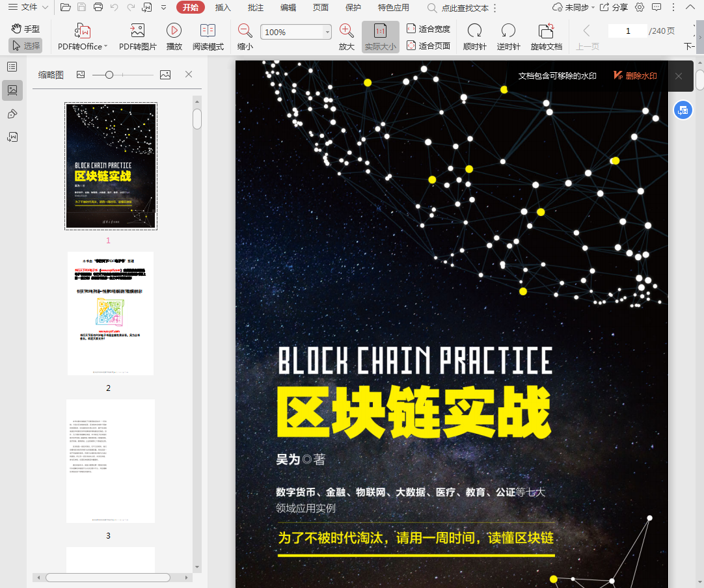Screen dimensions: 704x588
Task: Click the print icon
Action: click(98, 7)
